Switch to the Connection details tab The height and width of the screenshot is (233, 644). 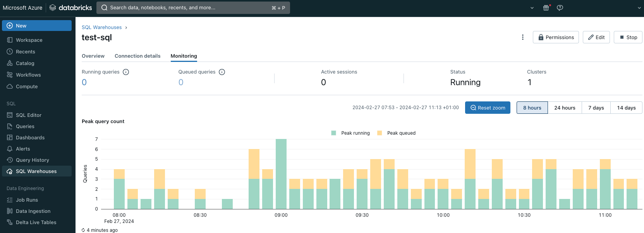[137, 56]
